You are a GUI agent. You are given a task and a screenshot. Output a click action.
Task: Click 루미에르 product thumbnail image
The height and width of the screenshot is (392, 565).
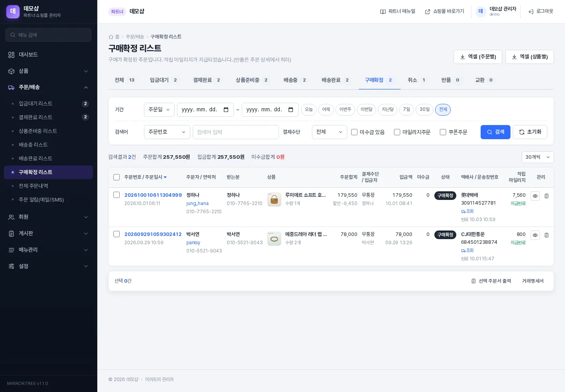pyautogui.click(x=274, y=200)
